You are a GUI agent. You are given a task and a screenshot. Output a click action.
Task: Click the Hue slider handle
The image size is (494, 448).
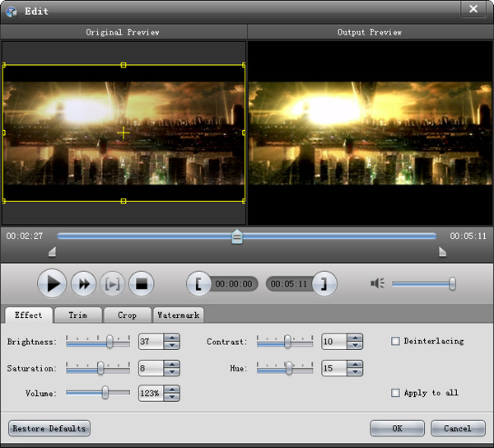coord(289,368)
